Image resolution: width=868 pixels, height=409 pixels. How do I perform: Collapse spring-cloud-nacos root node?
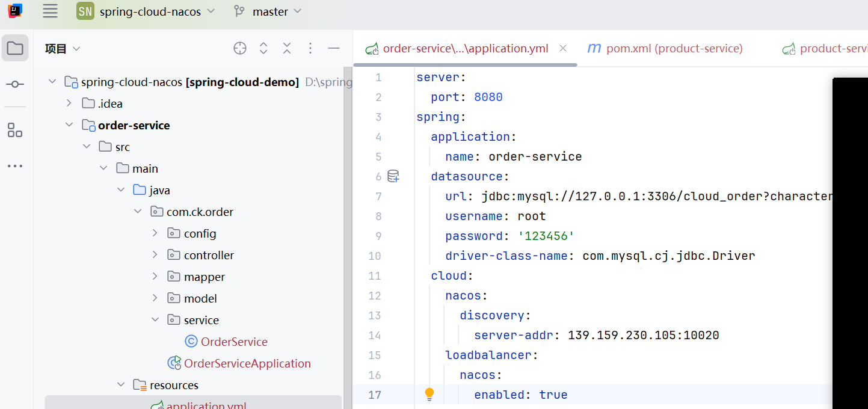(x=52, y=82)
